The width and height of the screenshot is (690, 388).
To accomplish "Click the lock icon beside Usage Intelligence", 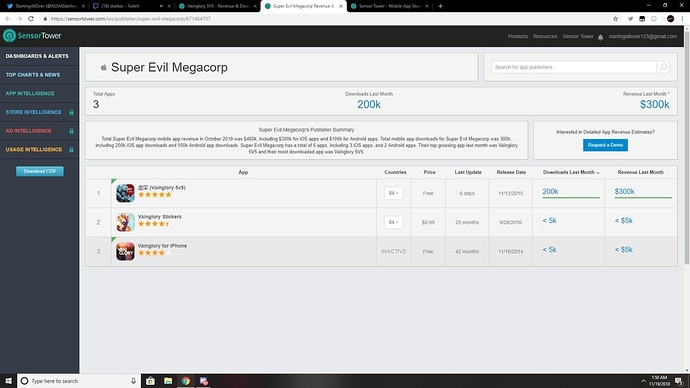I will pos(71,150).
